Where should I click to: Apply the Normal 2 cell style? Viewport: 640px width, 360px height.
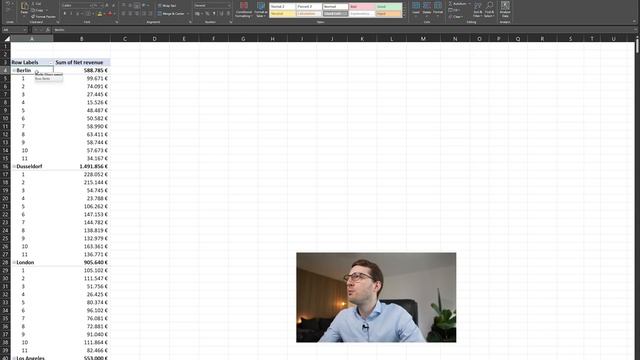point(282,7)
